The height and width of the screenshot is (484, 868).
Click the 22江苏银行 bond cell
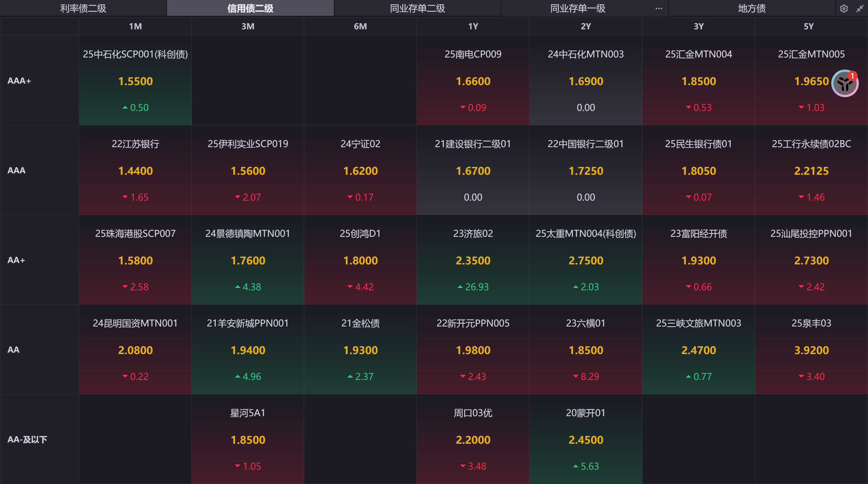pos(135,170)
